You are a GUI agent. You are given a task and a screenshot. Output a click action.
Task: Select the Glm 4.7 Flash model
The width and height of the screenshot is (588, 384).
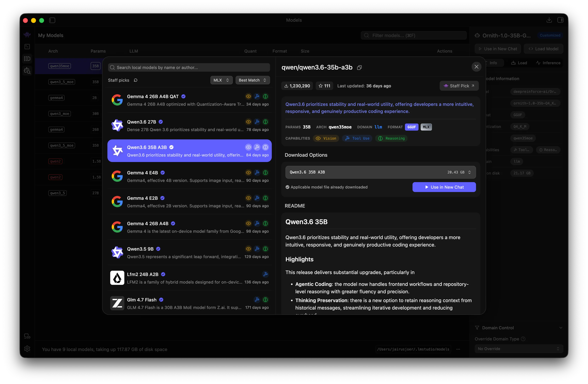189,303
